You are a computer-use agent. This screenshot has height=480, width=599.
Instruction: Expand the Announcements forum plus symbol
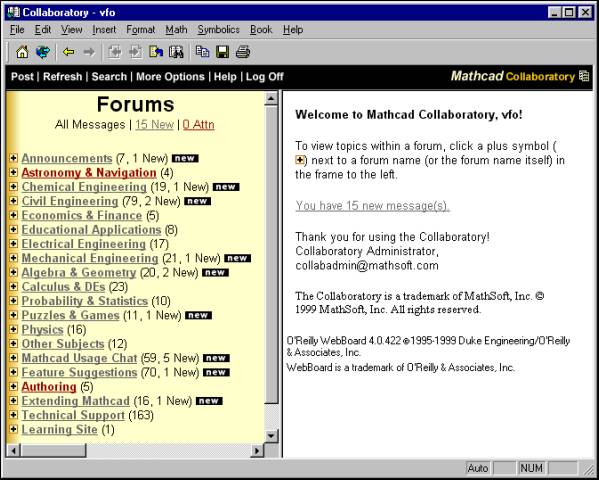click(13, 158)
